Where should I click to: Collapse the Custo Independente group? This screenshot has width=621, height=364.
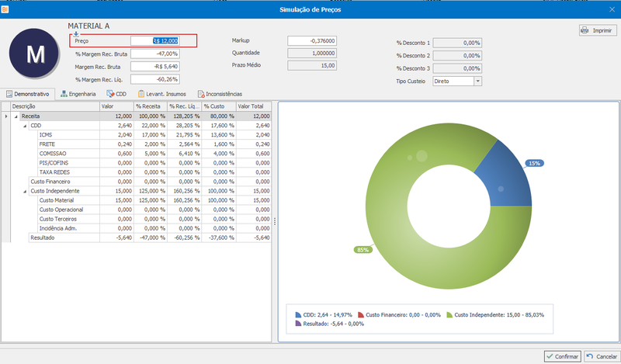25,191
